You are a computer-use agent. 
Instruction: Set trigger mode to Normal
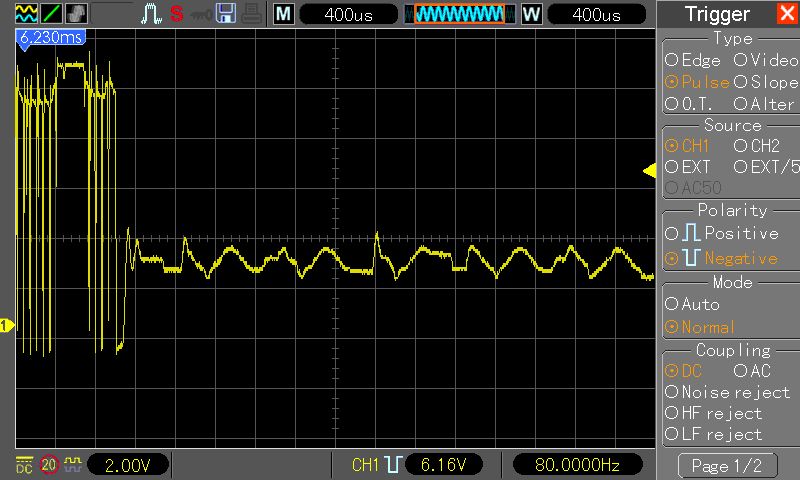tap(700, 327)
